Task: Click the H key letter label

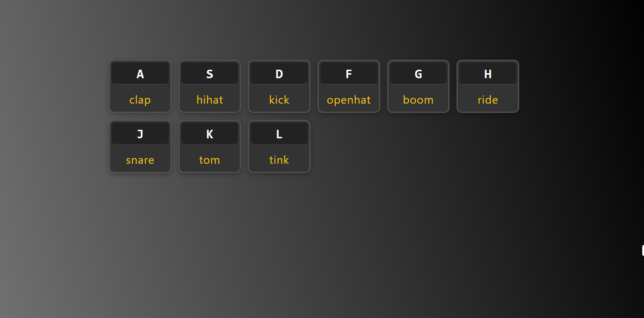Action: [488, 74]
